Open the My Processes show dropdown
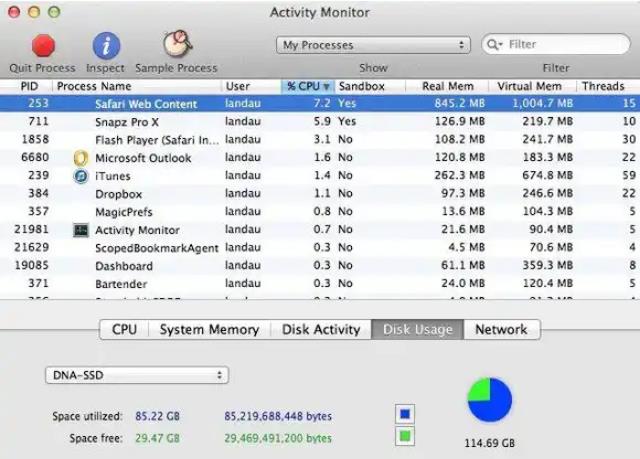640x459 pixels. click(373, 45)
